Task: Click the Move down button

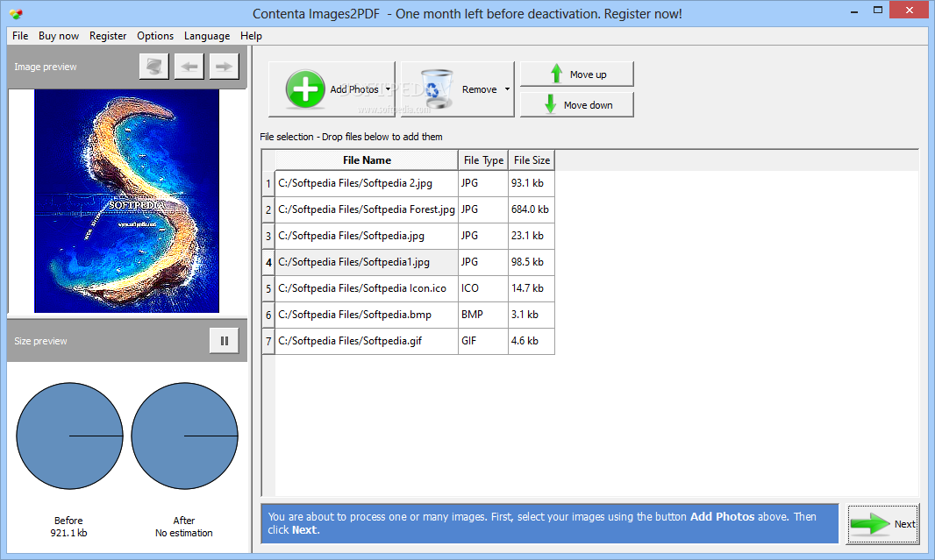Action: pyautogui.click(x=576, y=105)
